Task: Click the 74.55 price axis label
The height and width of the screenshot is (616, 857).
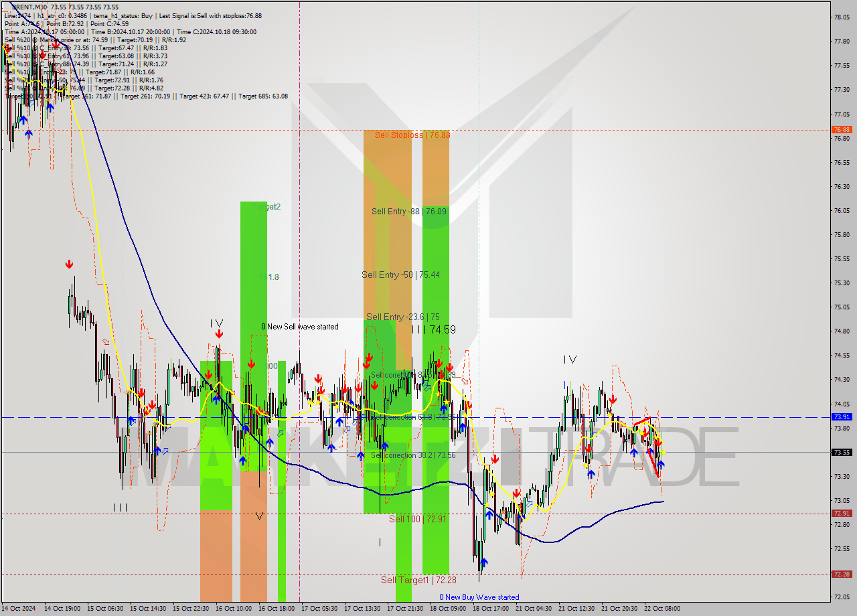Action: [x=842, y=356]
